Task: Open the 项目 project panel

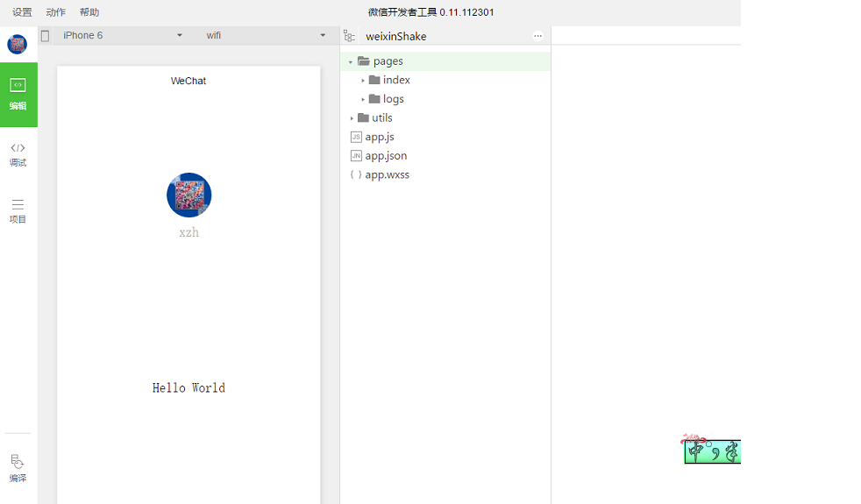Action: 18,211
